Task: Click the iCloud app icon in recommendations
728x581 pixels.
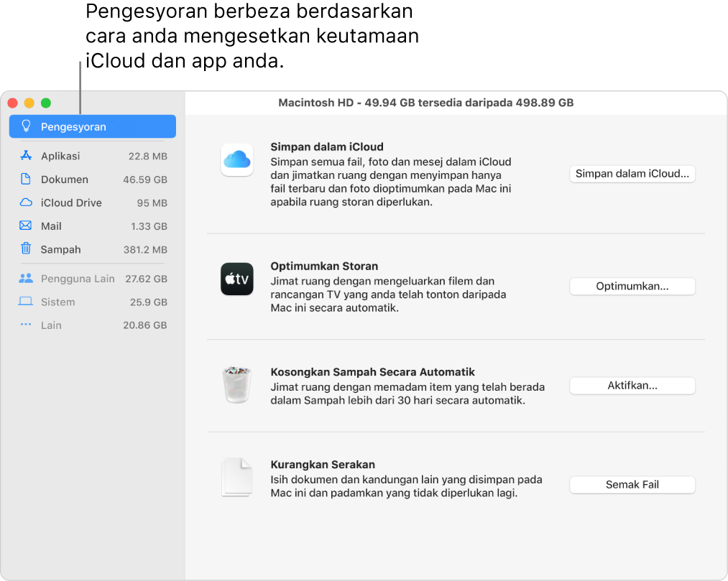Action: 236,159
